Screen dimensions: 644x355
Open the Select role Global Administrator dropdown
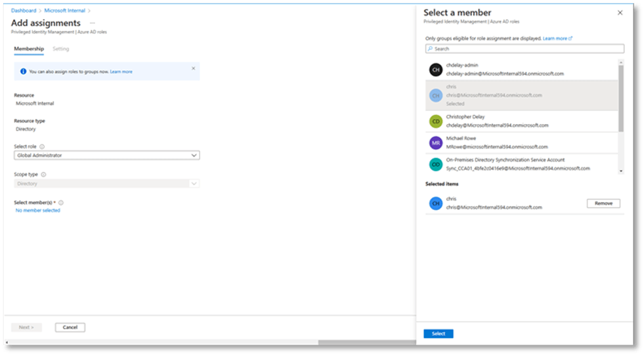click(x=106, y=156)
